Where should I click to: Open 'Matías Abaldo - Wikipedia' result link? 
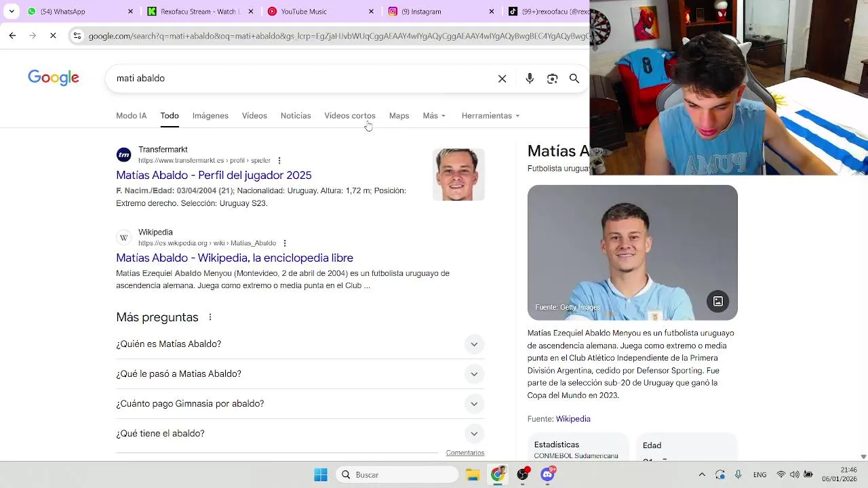[235, 258]
